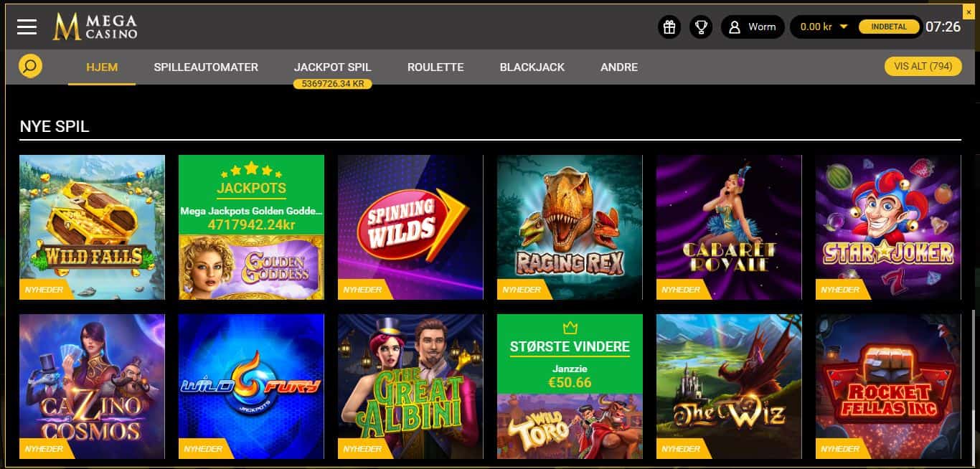Image resolution: width=980 pixels, height=469 pixels.
Task: Click the Mega Casino logo
Action: [x=95, y=27]
